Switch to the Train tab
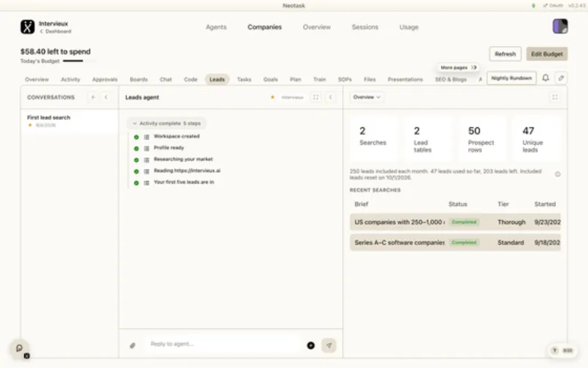 [320, 79]
